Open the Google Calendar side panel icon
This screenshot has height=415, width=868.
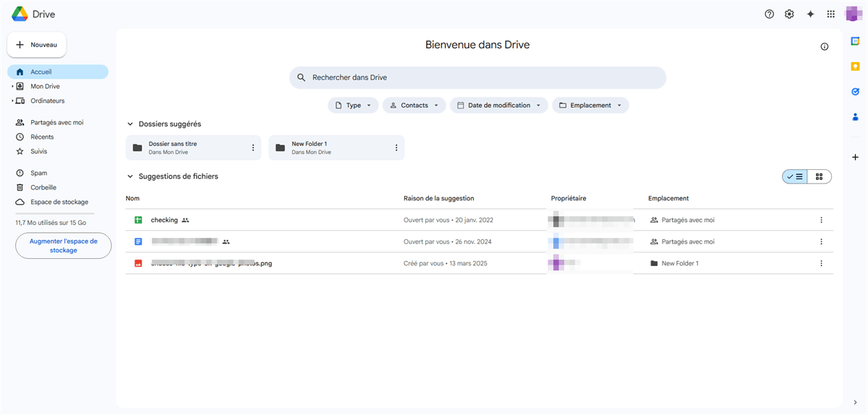[x=855, y=41]
